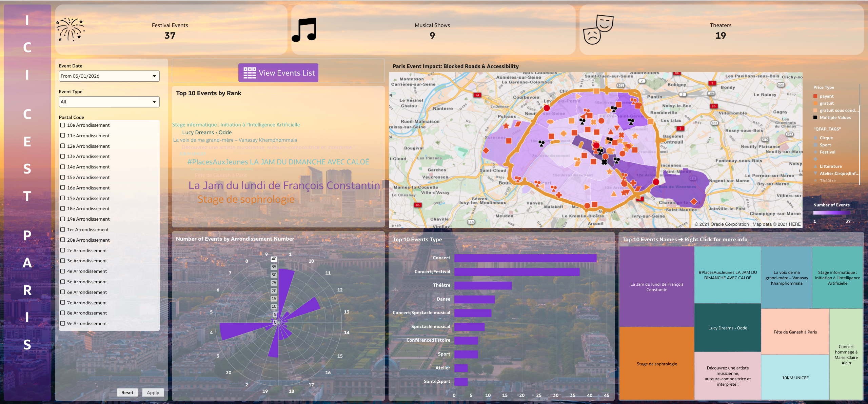This screenshot has width=868, height=404.
Task: Enable the 15e Arrondissement checkbox
Action: tap(63, 177)
